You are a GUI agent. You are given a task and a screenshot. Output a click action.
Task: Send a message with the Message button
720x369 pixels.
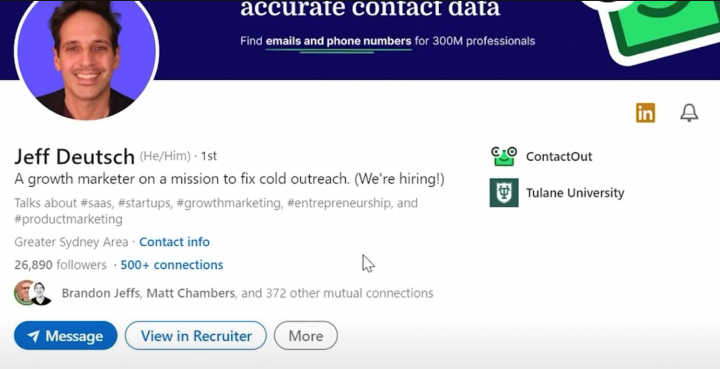(x=66, y=336)
